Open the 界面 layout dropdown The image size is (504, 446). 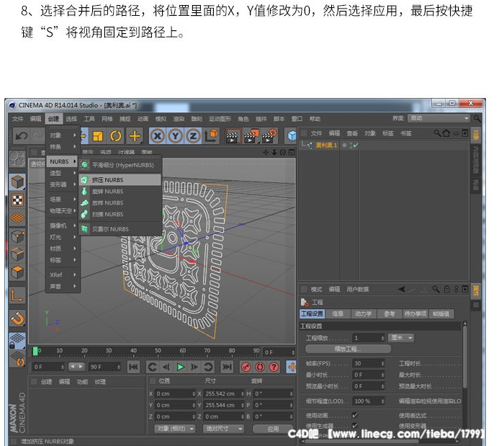pos(438,118)
